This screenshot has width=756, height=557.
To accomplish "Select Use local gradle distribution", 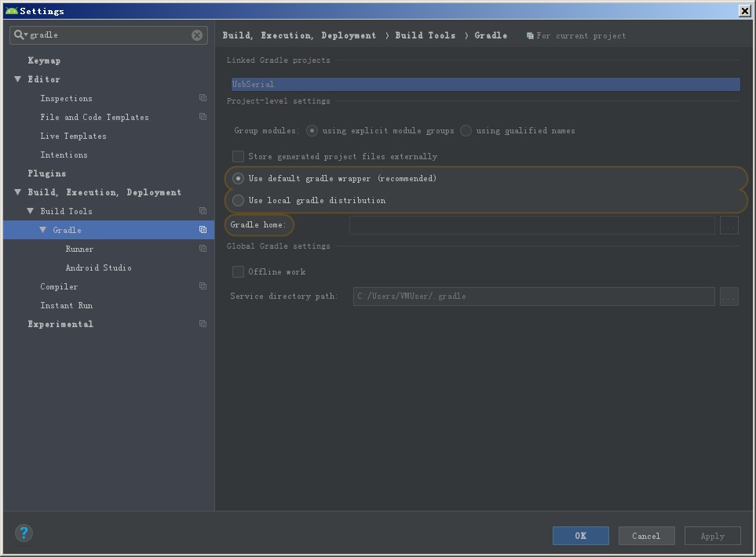I will [239, 201].
